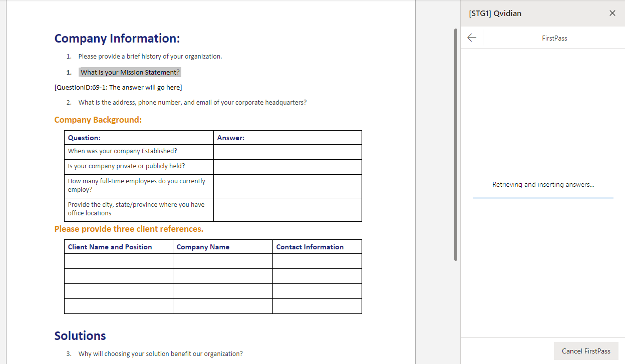Click first empty Company Name cell
This screenshot has width=625, height=364.
point(223,261)
